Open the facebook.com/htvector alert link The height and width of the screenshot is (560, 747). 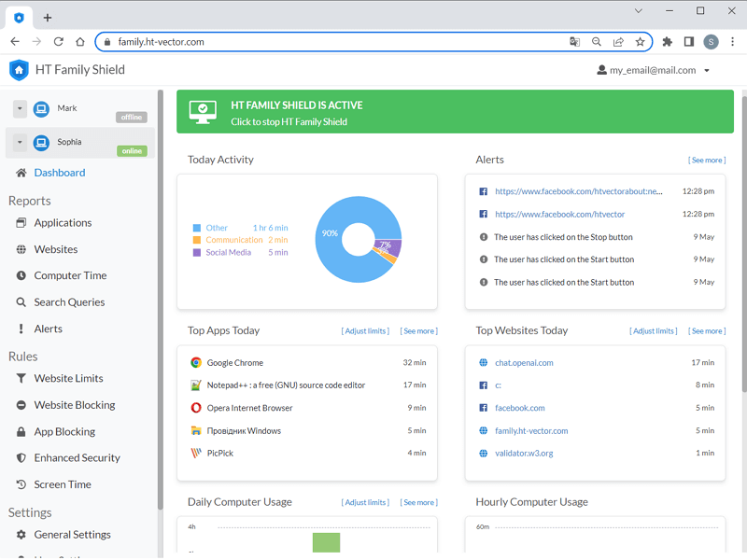click(559, 215)
